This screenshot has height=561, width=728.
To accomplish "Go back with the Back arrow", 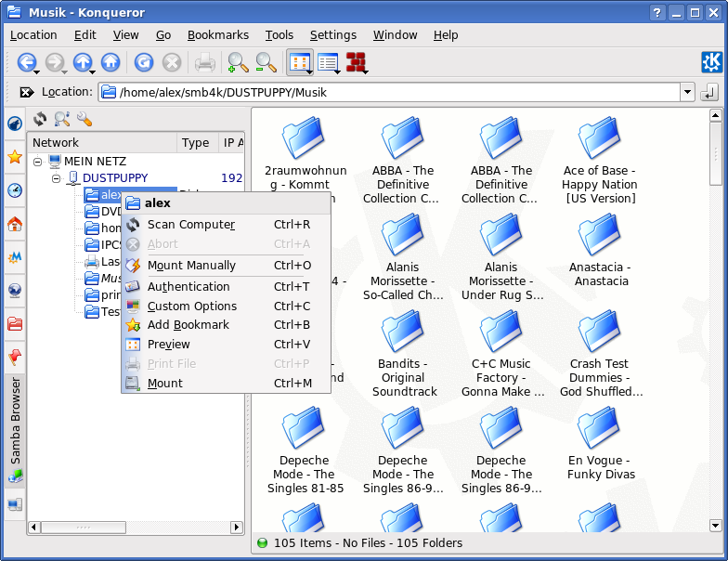I will click(26, 62).
